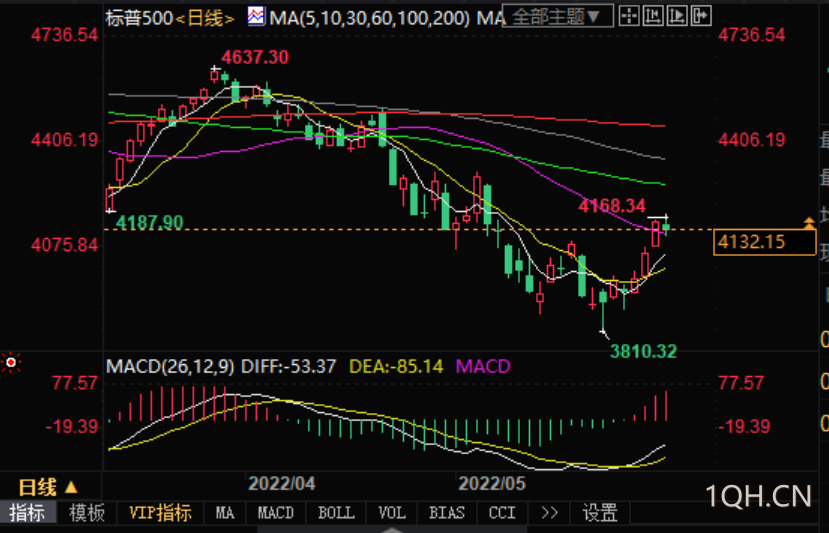Click the high price label 4637.30
The image size is (829, 533).
click(255, 57)
